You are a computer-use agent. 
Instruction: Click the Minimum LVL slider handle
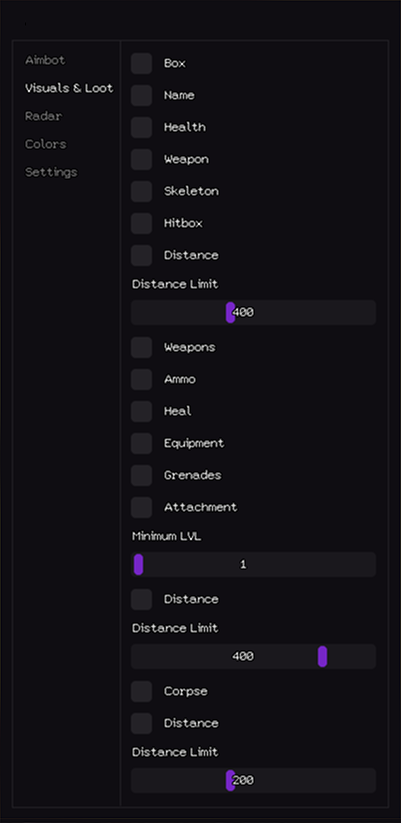tap(139, 565)
